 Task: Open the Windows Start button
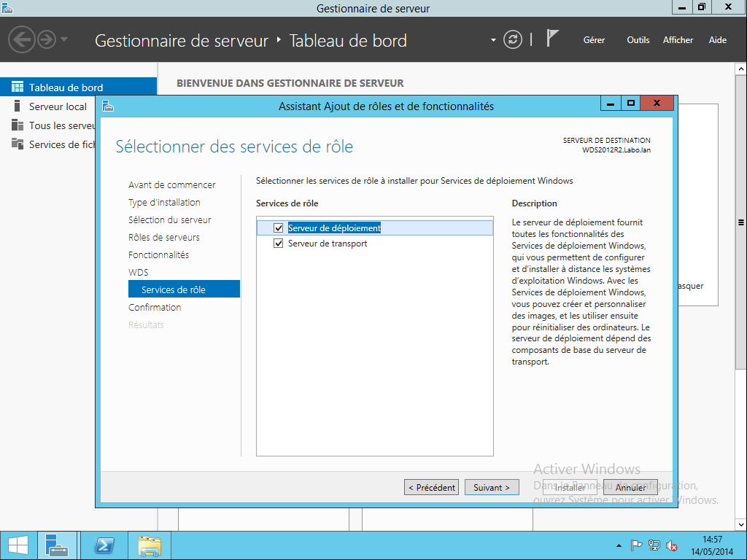[x=18, y=545]
